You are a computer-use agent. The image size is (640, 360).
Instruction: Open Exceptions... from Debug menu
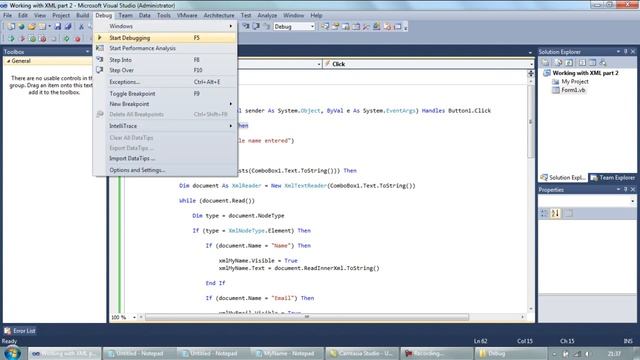(x=165, y=82)
